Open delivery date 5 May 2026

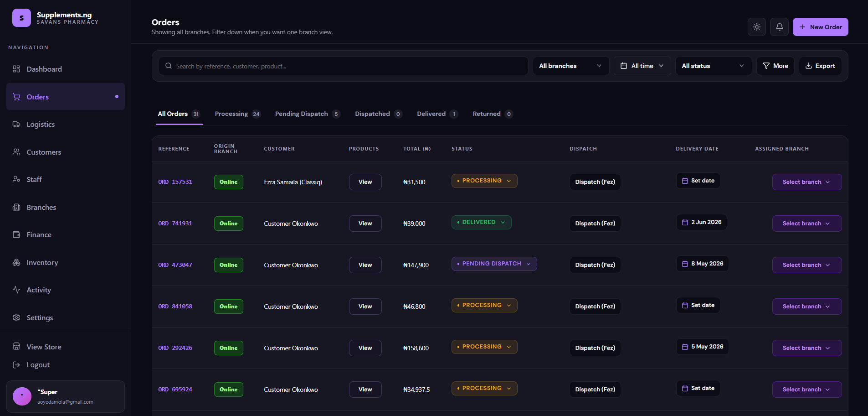pos(702,347)
